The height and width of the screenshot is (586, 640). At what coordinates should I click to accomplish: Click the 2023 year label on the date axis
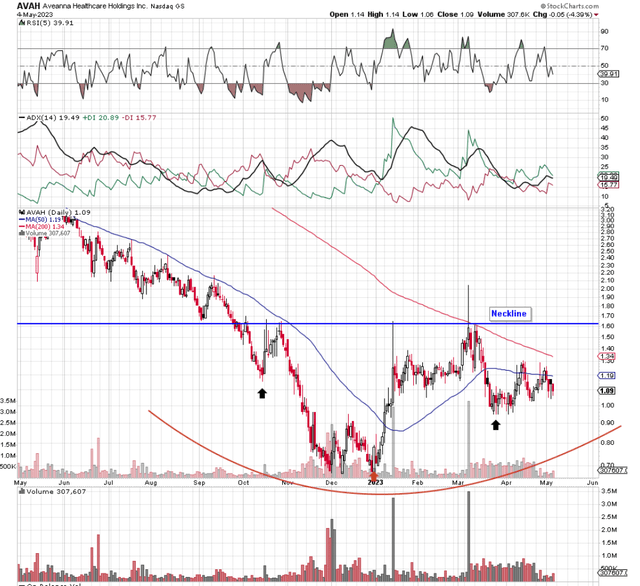[376, 483]
